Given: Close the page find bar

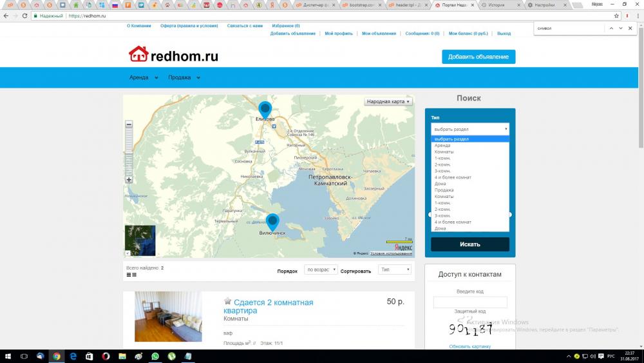Looking at the screenshot, I should pos(630,28).
